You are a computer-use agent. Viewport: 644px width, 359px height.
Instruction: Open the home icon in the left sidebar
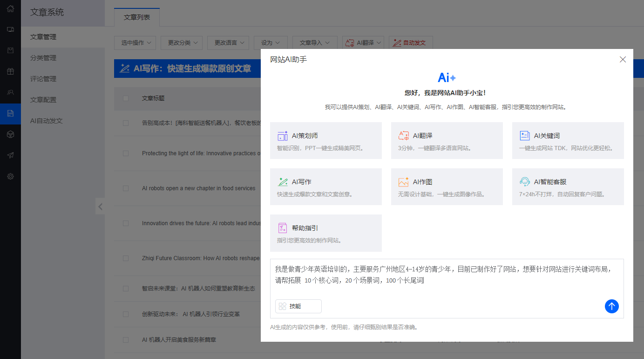pyautogui.click(x=10, y=8)
